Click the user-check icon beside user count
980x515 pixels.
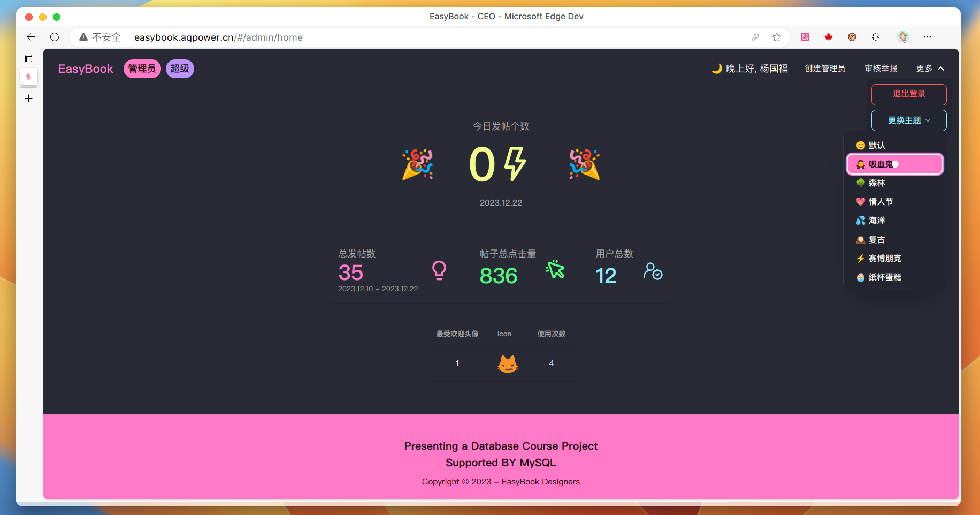pyautogui.click(x=653, y=271)
